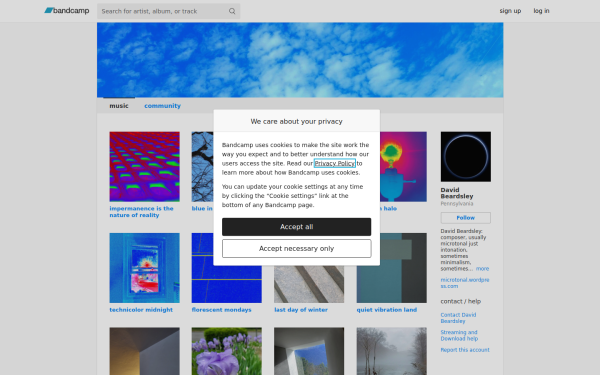Open the Privacy Policy link
Image resolution: width=600 pixels, height=375 pixels.
335,163
